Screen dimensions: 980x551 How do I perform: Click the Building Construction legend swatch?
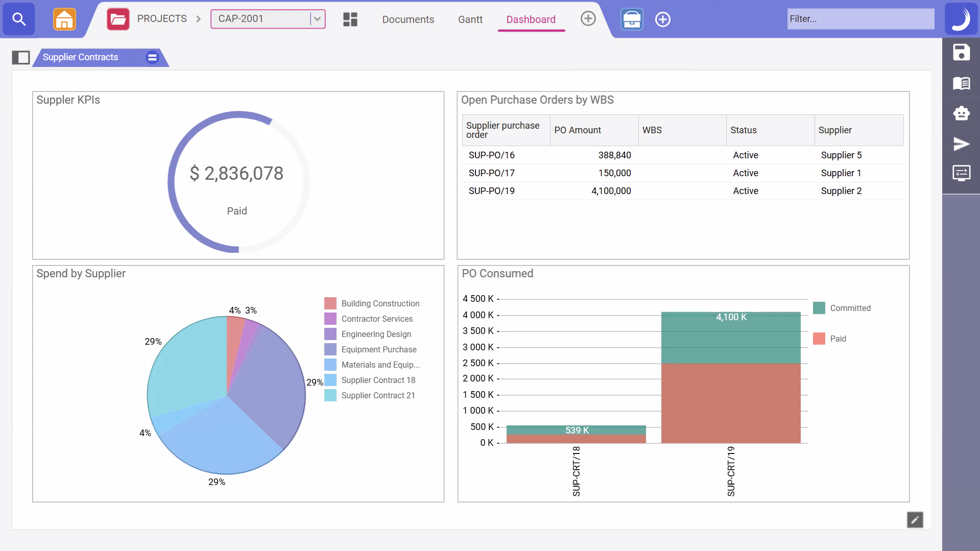tap(330, 303)
